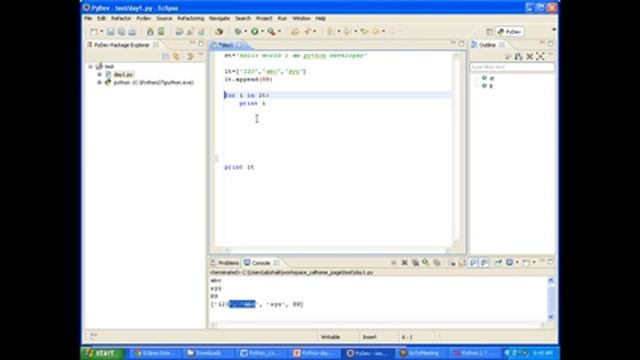Click Remove All Terminated Launches icon
The width and height of the screenshot is (640, 360).
(x=415, y=263)
